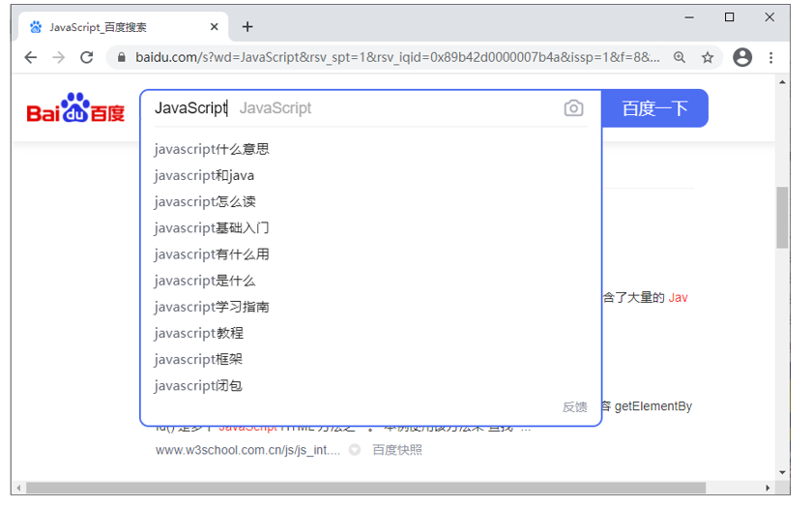
Task: Open the Chrome profile avatar
Action: pos(742,57)
